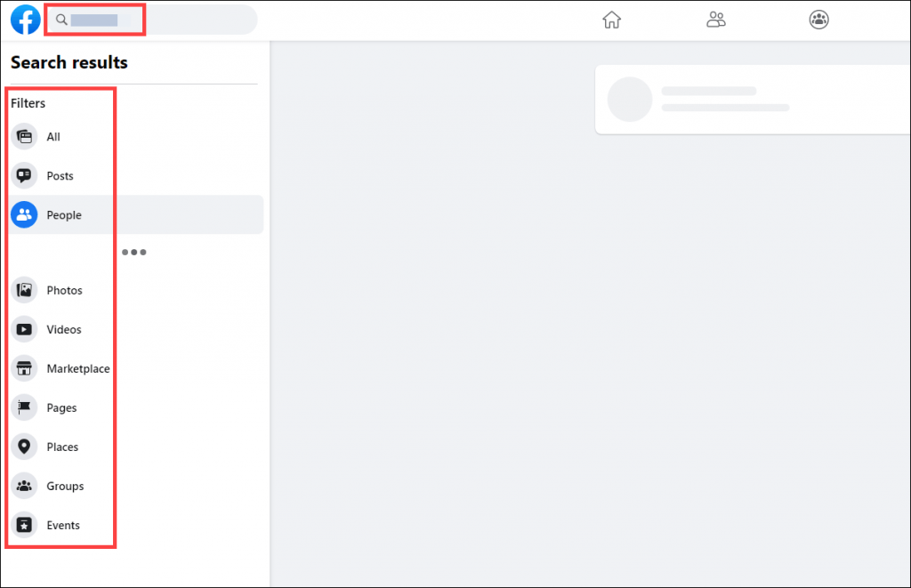Click the loading result placeholder card
This screenshot has height=588, width=911.
coord(753,100)
